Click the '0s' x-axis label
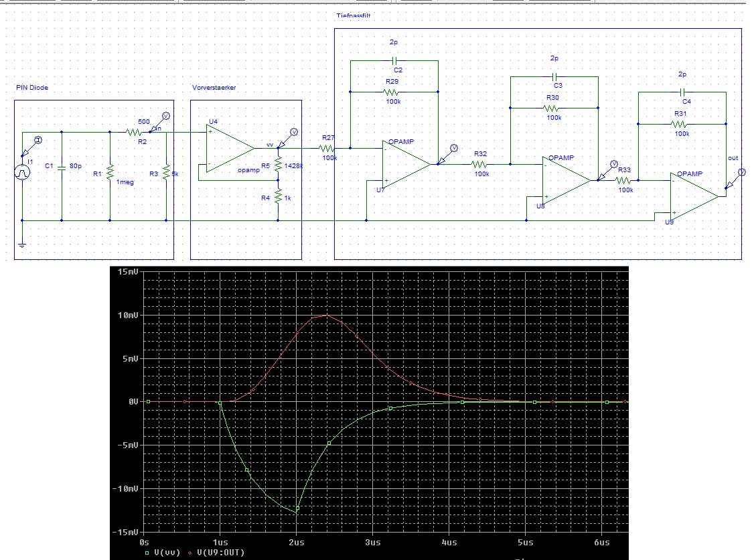 144,542
